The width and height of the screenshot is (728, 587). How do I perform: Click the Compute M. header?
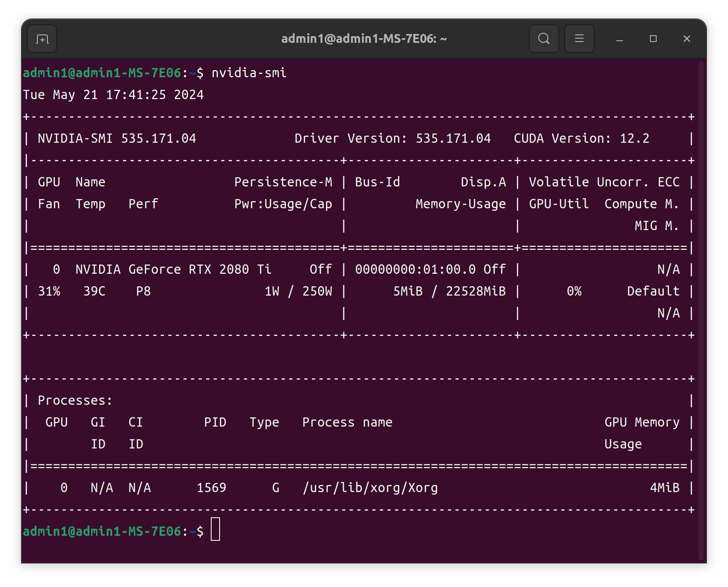[x=642, y=204]
